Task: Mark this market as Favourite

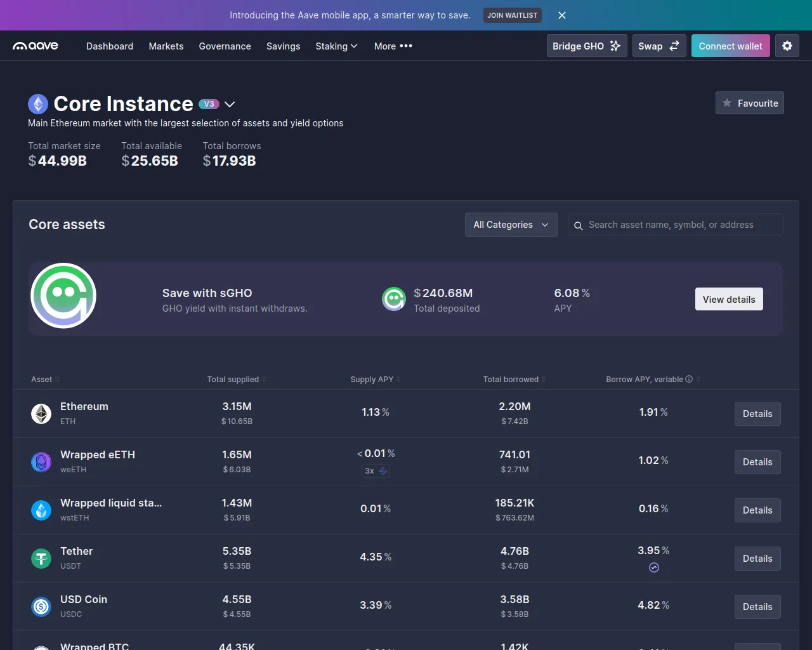Action: pyautogui.click(x=750, y=103)
